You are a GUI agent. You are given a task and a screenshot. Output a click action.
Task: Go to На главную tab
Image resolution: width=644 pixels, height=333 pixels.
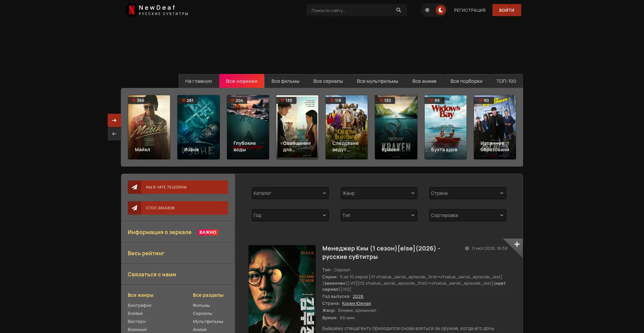coord(199,81)
